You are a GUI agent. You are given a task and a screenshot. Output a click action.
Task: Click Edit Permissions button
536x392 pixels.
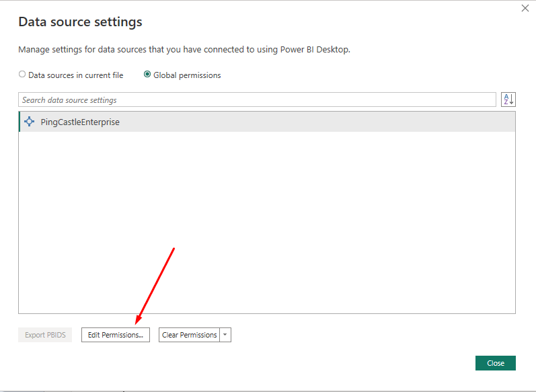pos(116,335)
